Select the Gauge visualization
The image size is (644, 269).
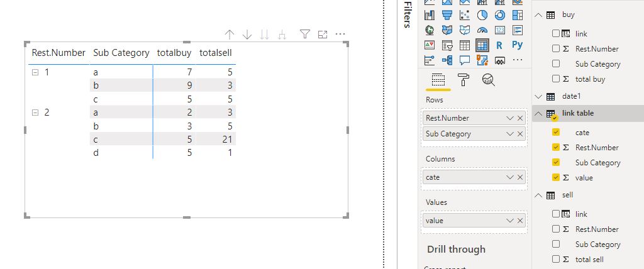482,30
